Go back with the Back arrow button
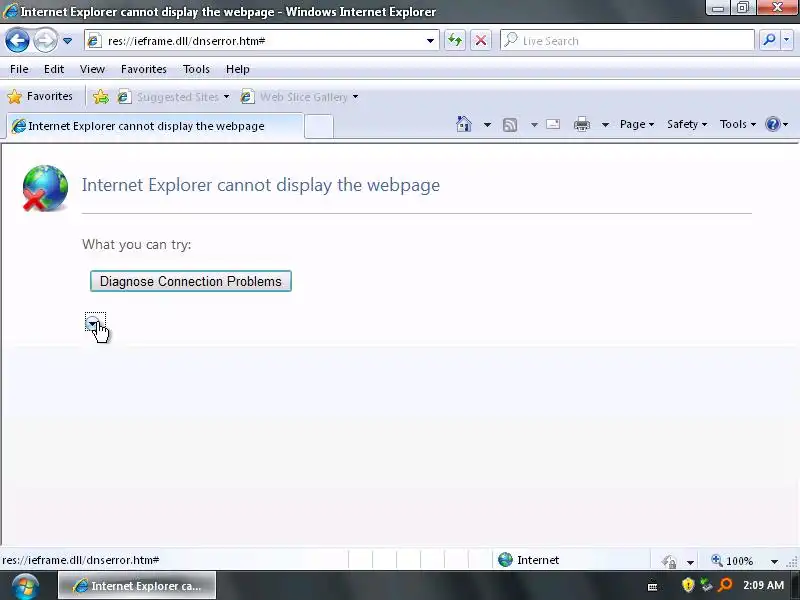The image size is (800, 600). 17,41
